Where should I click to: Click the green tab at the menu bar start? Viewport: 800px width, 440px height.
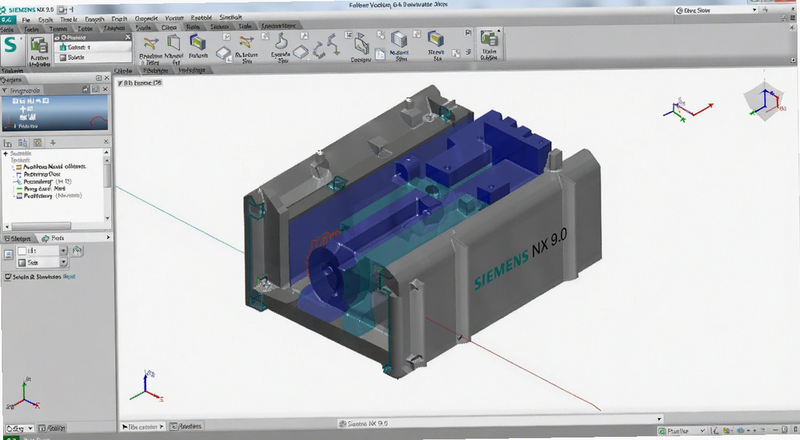click(x=8, y=20)
